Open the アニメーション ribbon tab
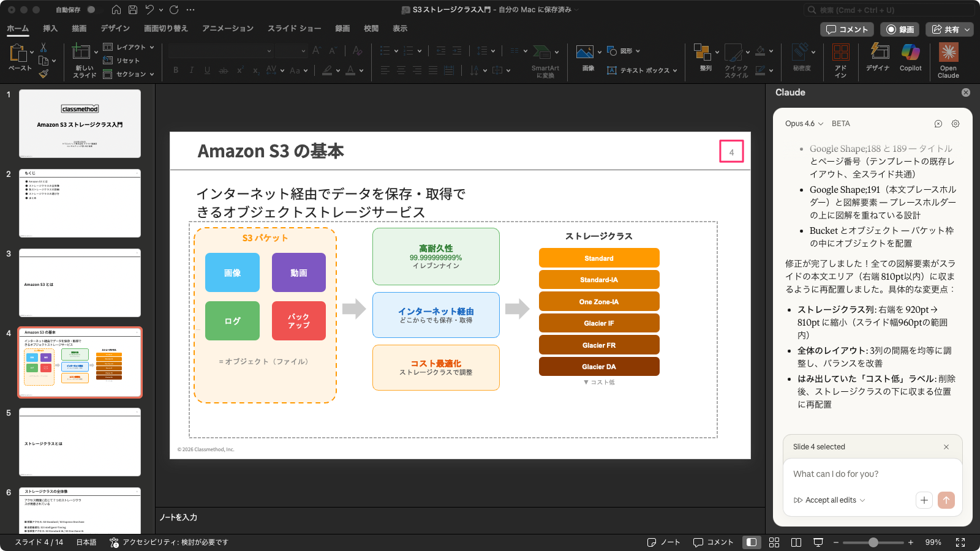The image size is (980, 551). (227, 29)
